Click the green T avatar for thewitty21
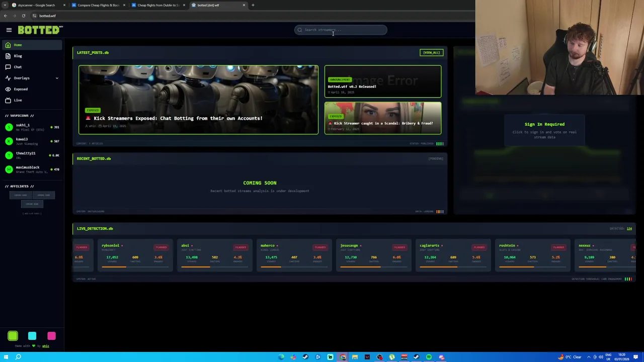Screen dimensions: 644x362 9,155
